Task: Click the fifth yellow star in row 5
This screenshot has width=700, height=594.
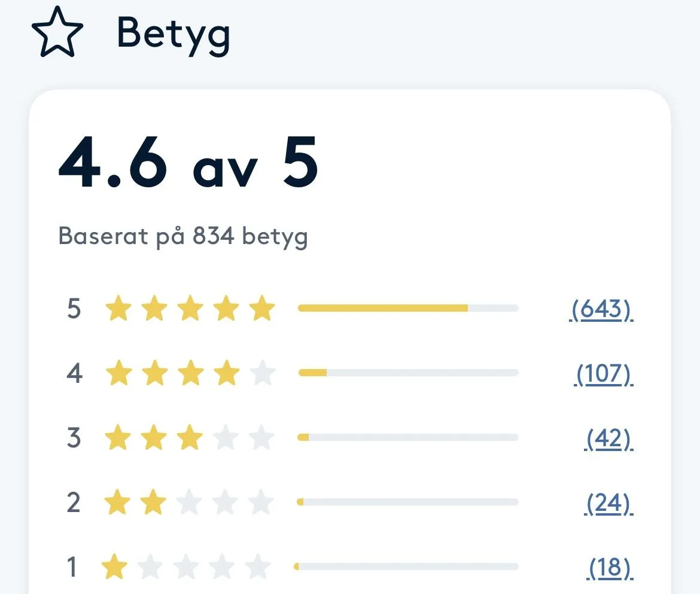Action: (261, 308)
